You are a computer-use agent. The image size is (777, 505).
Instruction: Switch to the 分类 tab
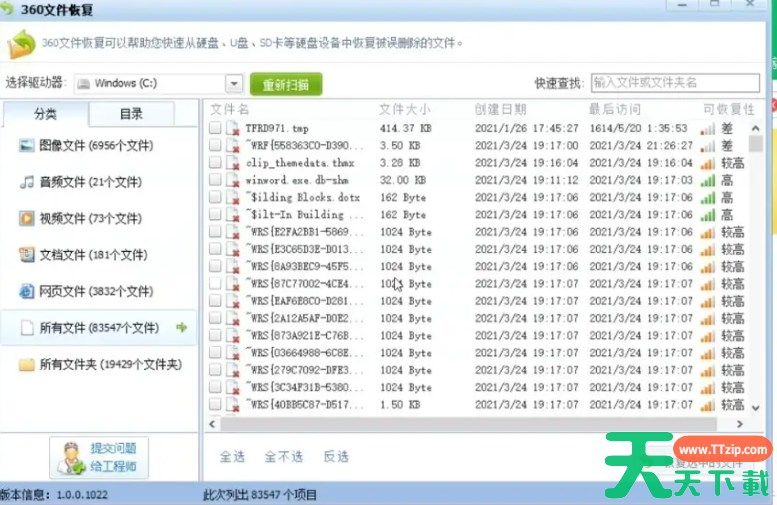click(45, 114)
